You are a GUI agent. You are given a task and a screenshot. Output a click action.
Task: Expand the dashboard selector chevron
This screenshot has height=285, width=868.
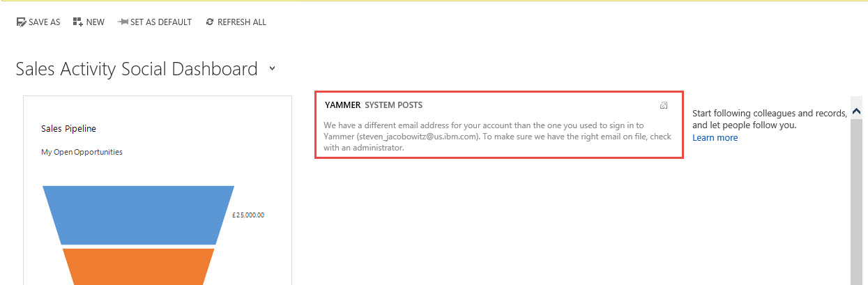tap(273, 69)
